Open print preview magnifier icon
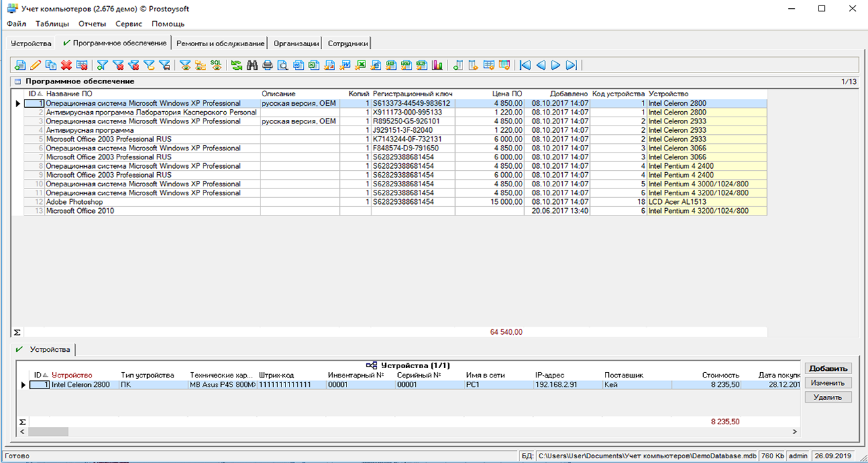This screenshot has width=868, height=463. coord(283,65)
